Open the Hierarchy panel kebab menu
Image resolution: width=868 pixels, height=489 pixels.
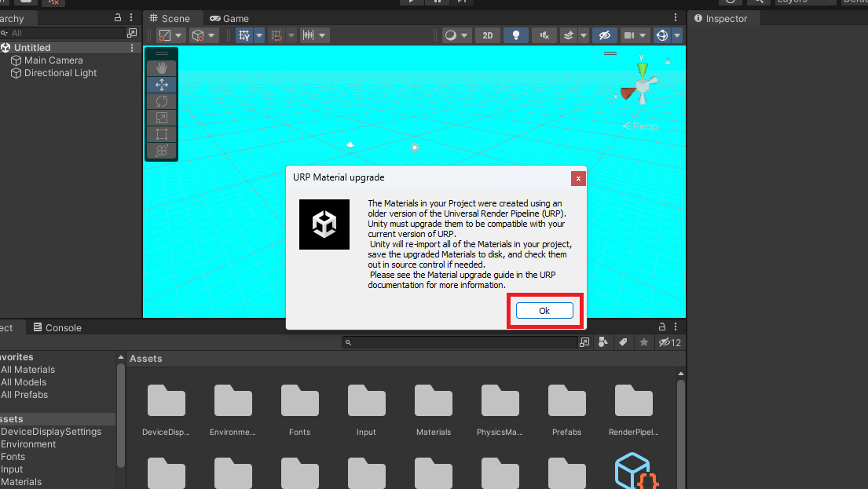(x=131, y=18)
